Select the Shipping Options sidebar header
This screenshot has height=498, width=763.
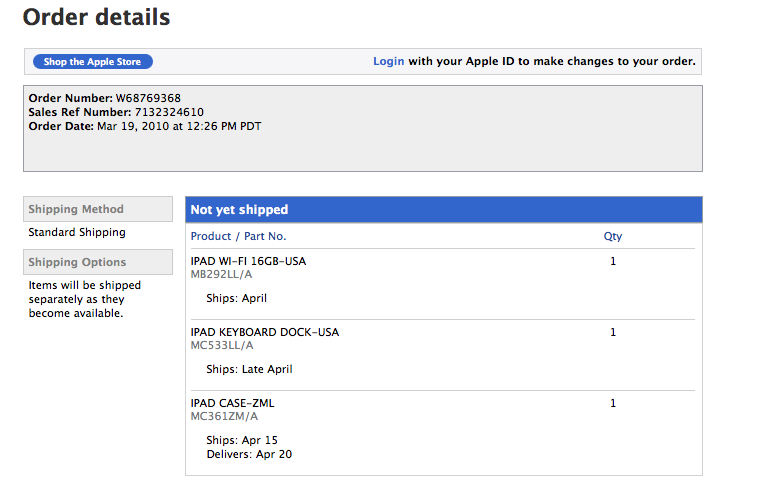(x=97, y=262)
